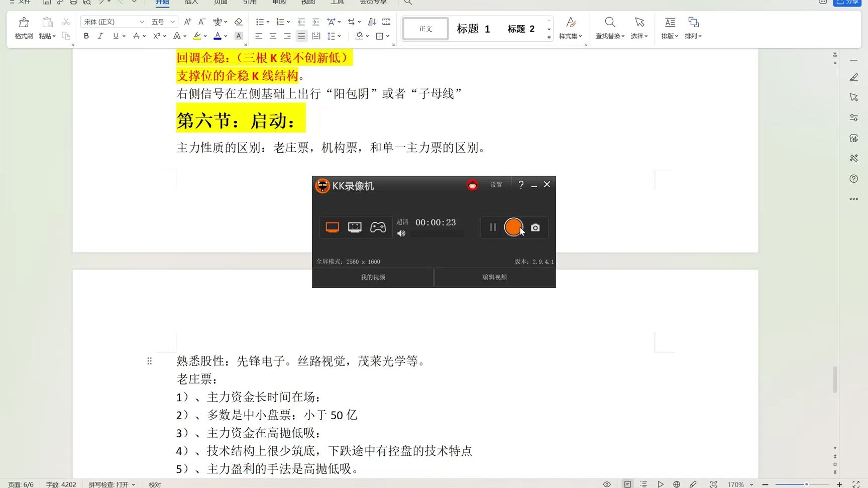Clear formatting with the eraser icon
This screenshot has height=488, width=868.
pyautogui.click(x=239, y=22)
